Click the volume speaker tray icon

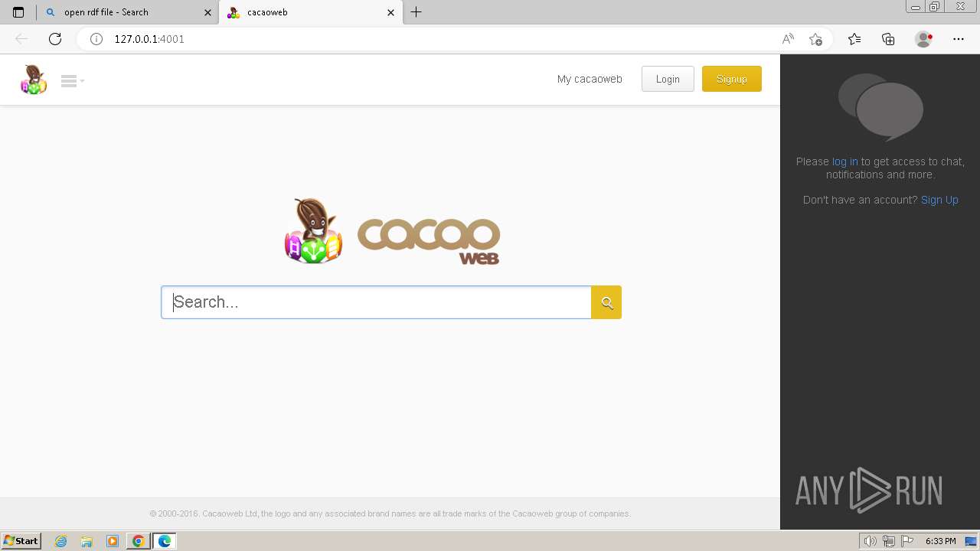click(870, 541)
